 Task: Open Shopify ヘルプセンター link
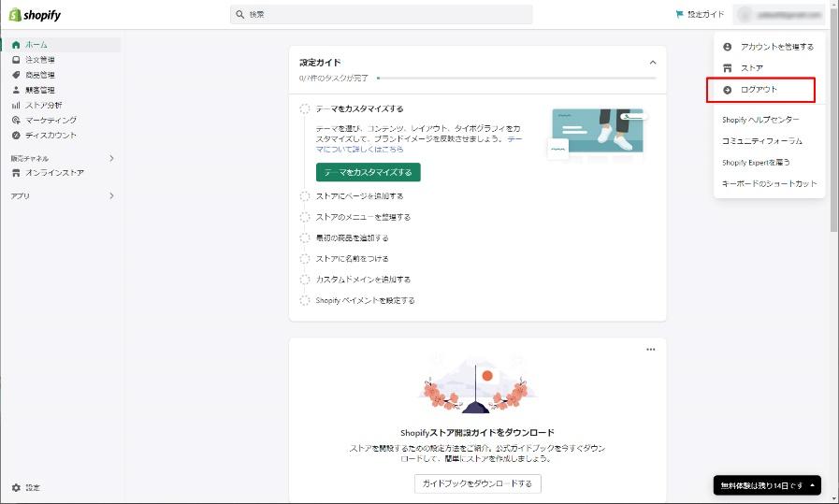click(760, 120)
